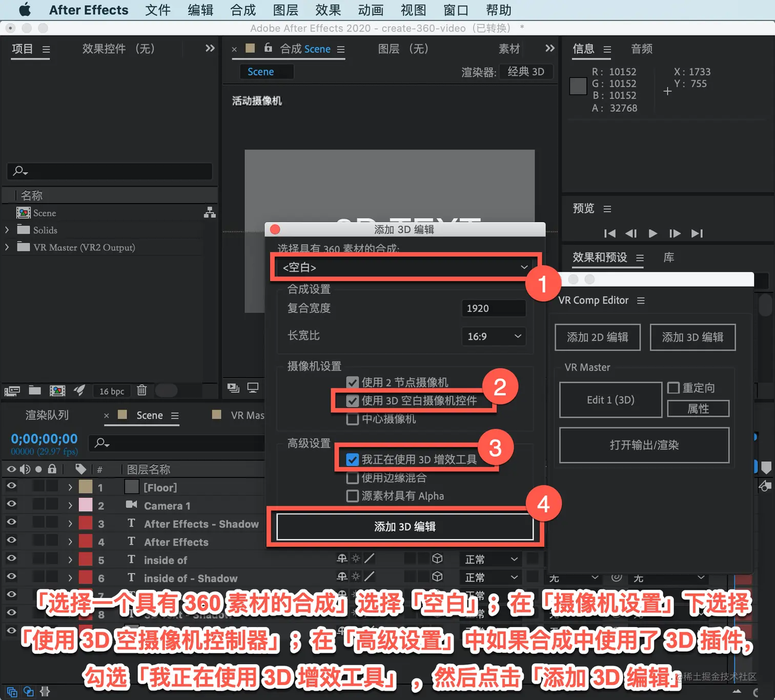Enable the 中心摄像机 checkbox
The height and width of the screenshot is (700, 775).
coord(352,419)
